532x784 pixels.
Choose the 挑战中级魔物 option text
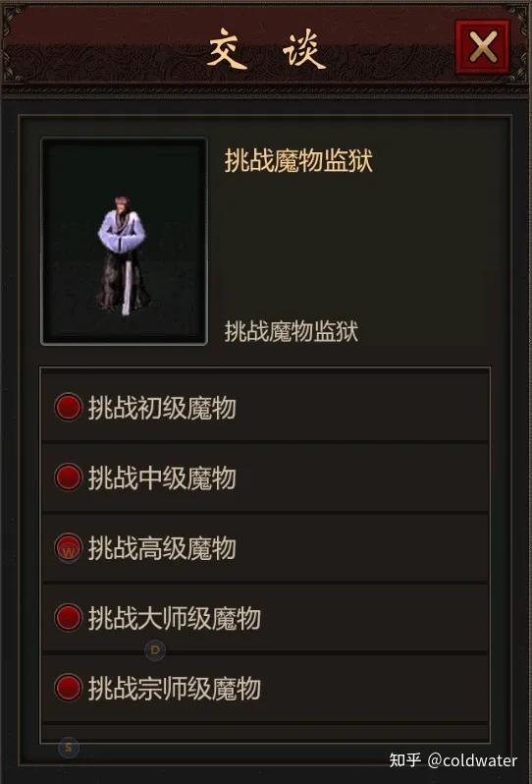click(162, 477)
